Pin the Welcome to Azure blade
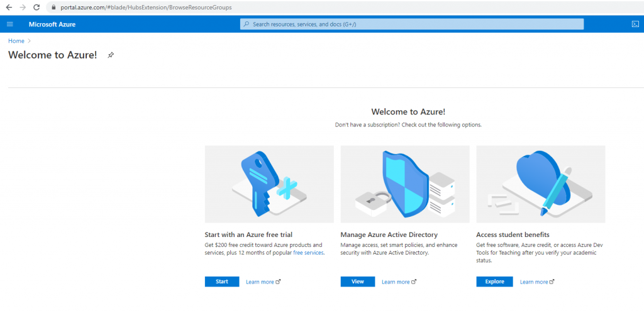Screen dimensions: 644x313 pyautogui.click(x=111, y=55)
